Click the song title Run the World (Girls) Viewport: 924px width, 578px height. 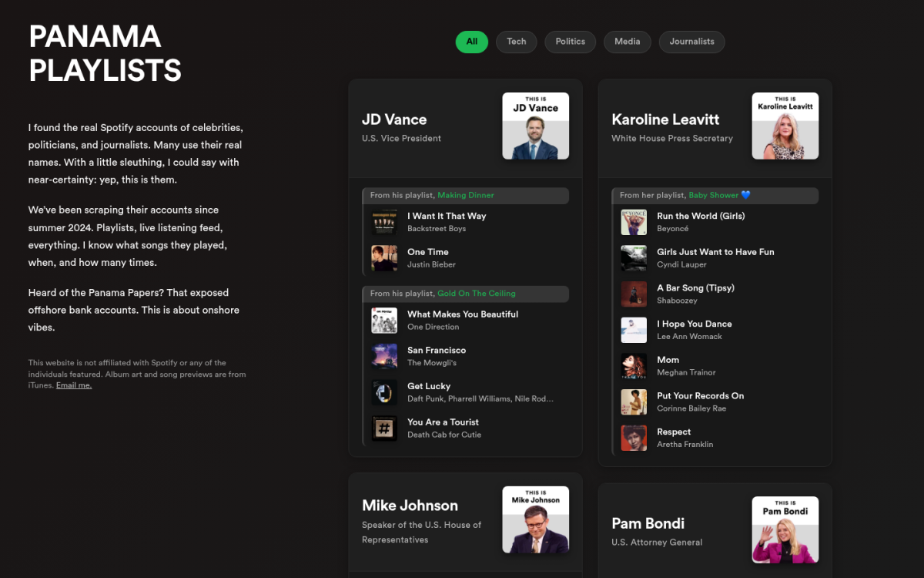tap(701, 217)
